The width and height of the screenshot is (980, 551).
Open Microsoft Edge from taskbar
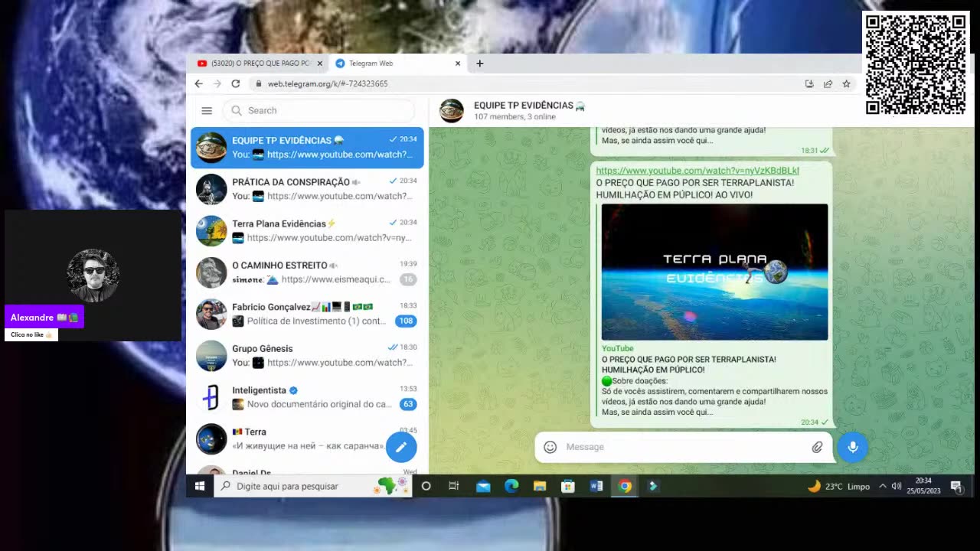511,486
